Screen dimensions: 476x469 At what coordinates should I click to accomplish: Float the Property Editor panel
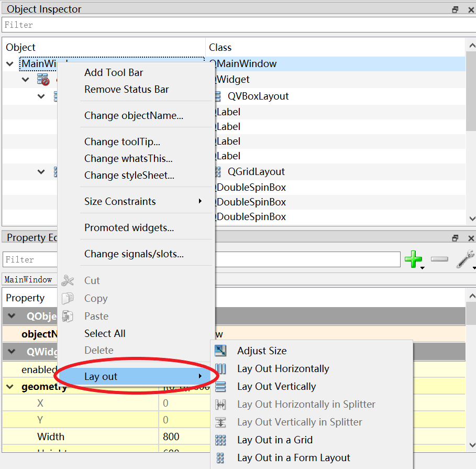pyautogui.click(x=455, y=238)
